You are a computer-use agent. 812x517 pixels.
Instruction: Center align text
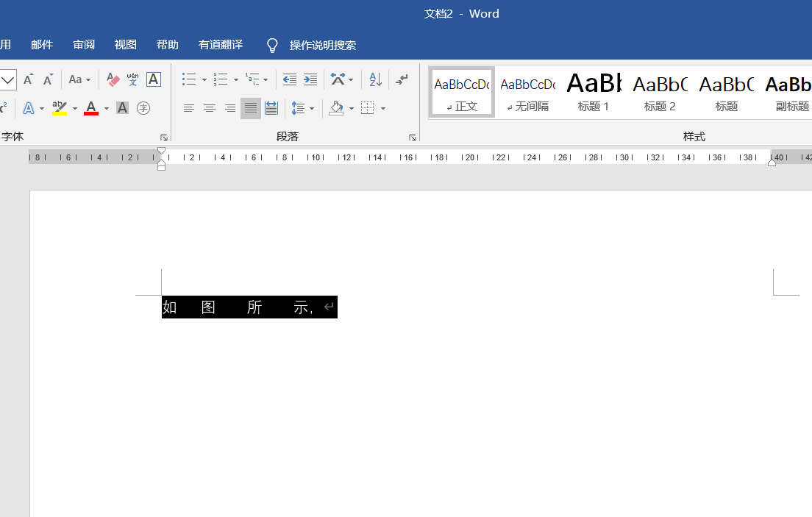[x=209, y=108]
